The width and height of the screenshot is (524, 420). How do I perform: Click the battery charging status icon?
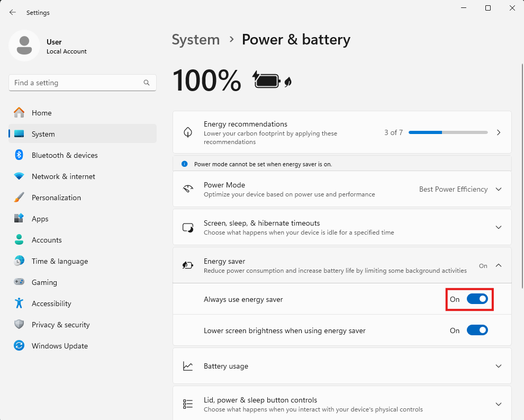[267, 80]
